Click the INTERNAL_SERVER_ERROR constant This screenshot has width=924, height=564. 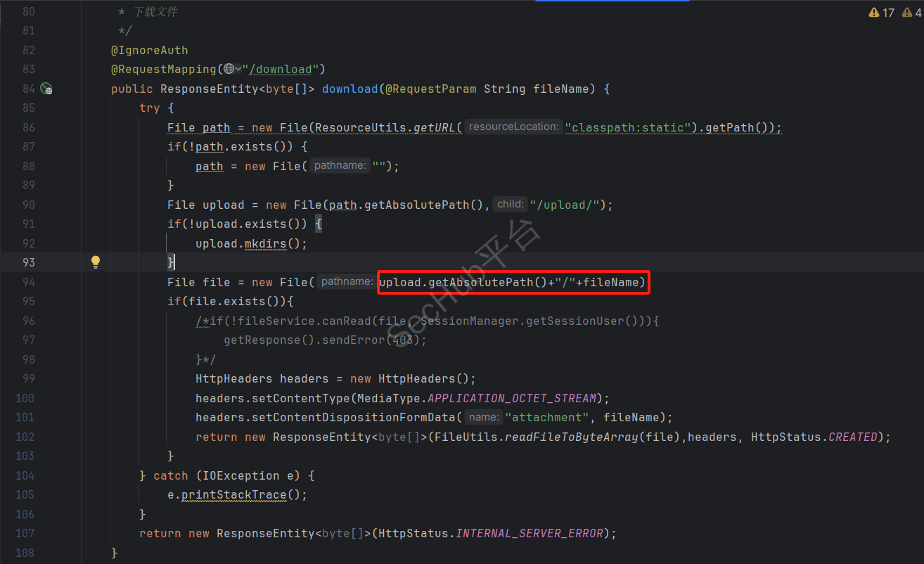530,533
